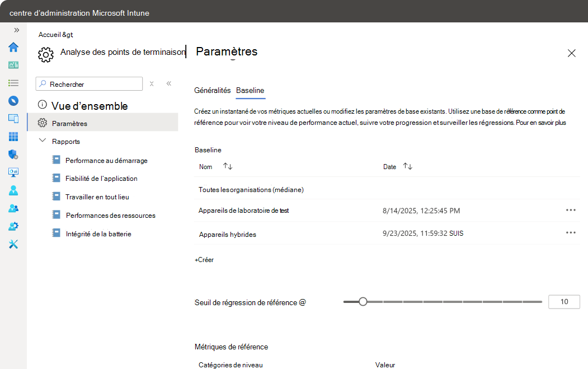Open more options for Appareils de laboratoire de test

pyautogui.click(x=571, y=210)
